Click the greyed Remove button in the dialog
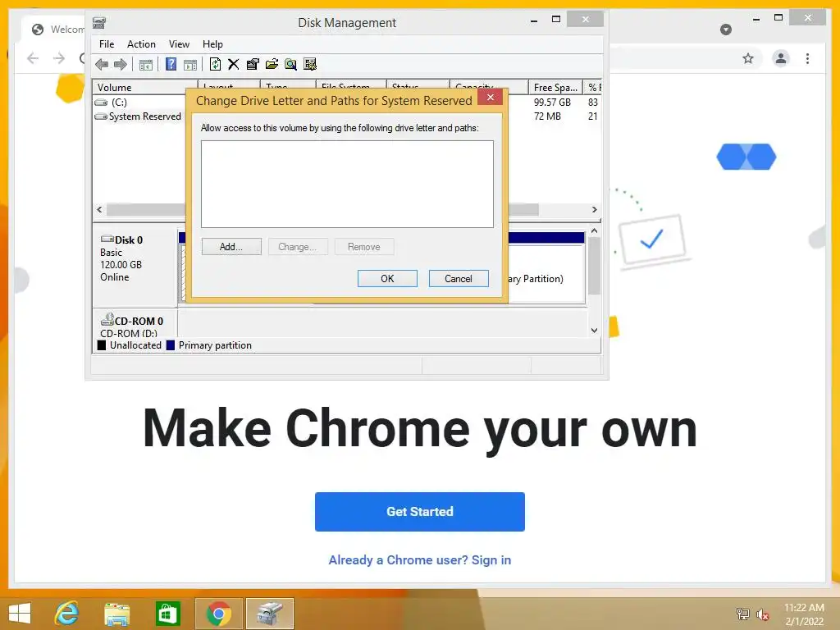 tap(364, 246)
